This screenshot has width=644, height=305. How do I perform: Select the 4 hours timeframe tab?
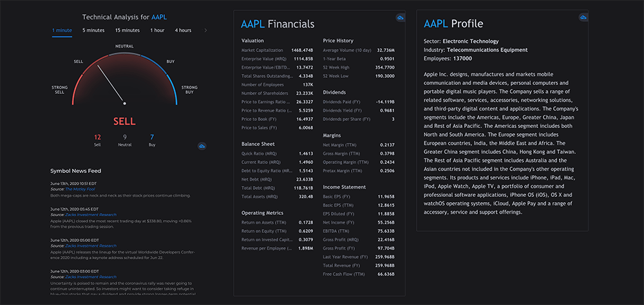pos(183,30)
